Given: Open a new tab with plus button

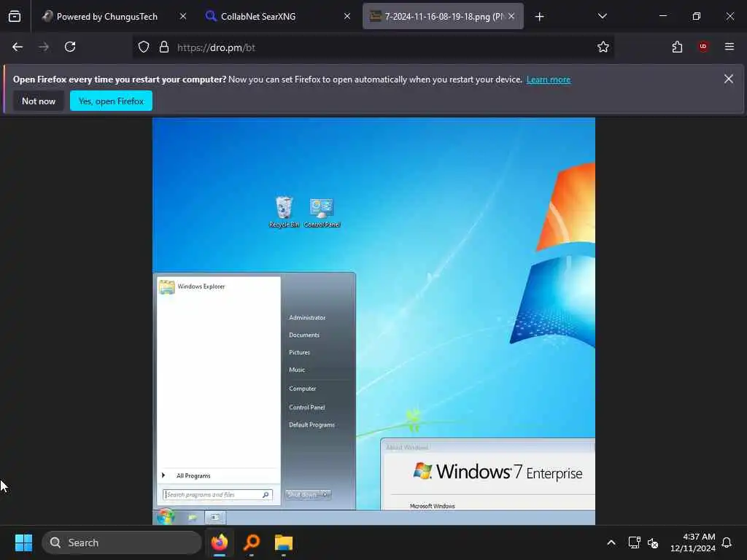Looking at the screenshot, I should (x=539, y=17).
